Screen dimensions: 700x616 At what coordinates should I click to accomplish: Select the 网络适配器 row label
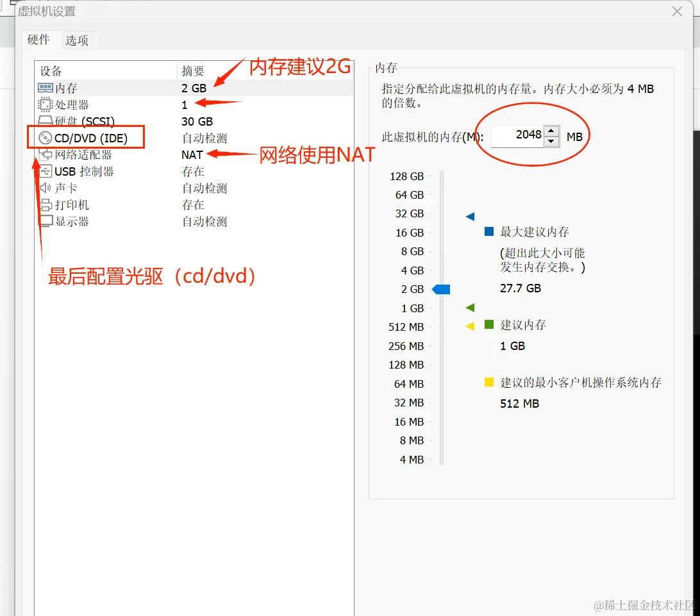83,155
